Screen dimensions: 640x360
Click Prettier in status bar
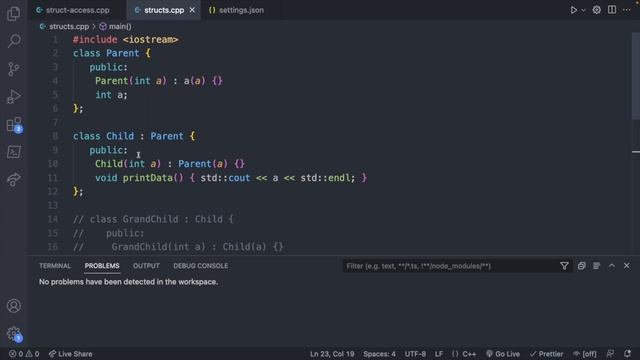pos(546,354)
